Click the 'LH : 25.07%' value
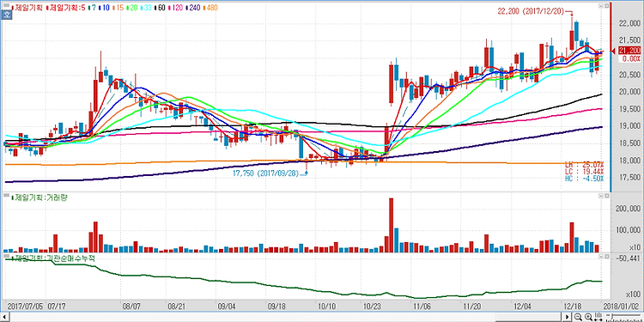The height and width of the screenshot is (322, 644). click(585, 164)
